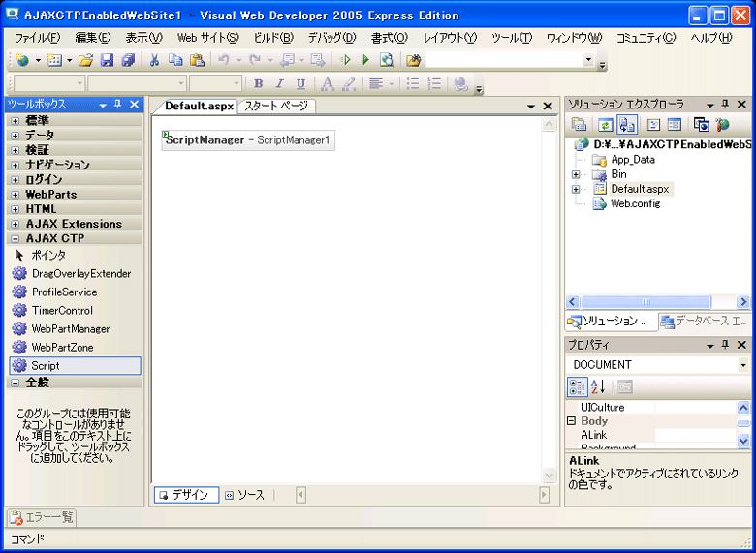The image size is (756, 553).
Task: Click the Properties icon in Solution Explorer
Action: click(579, 125)
